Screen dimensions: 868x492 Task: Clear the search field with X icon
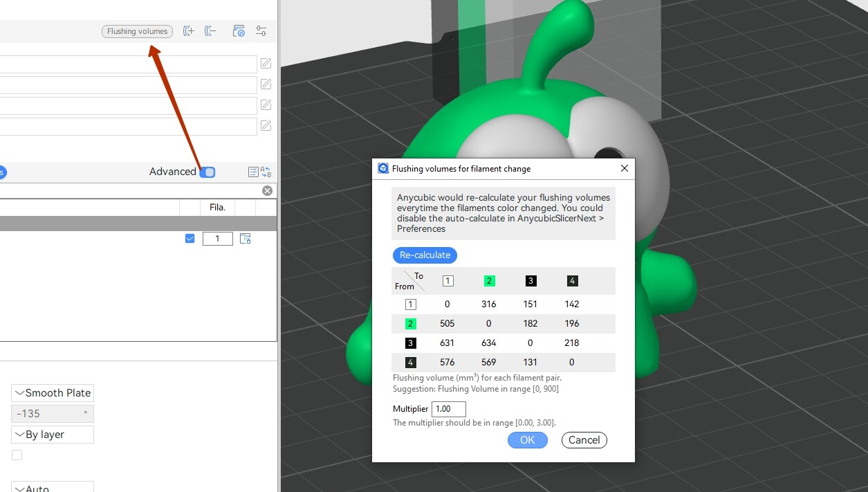[267, 190]
